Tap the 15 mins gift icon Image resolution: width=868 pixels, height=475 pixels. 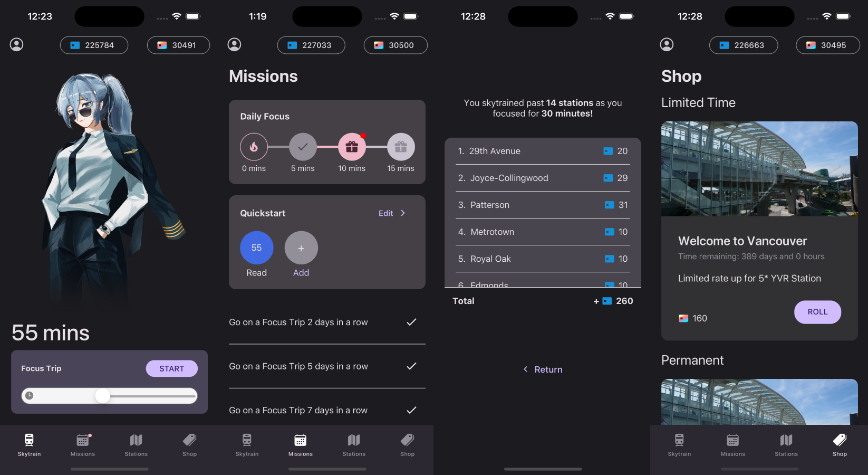(x=401, y=147)
